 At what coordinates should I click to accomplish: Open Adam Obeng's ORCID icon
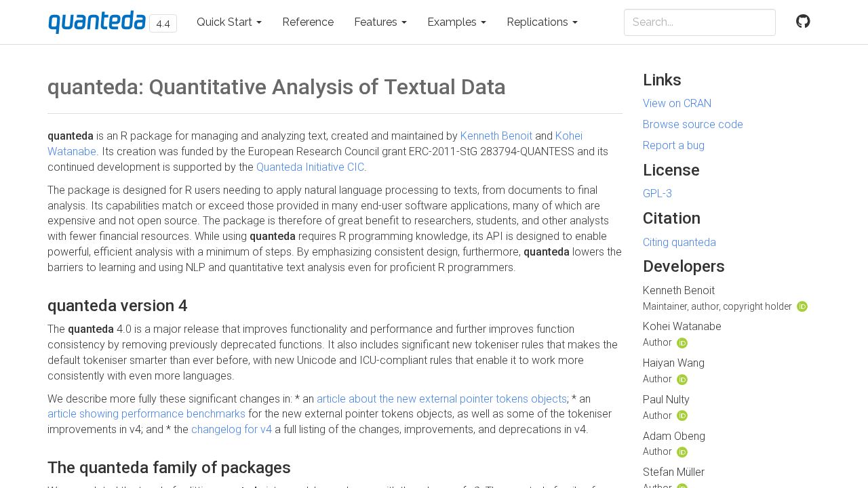coord(682,452)
